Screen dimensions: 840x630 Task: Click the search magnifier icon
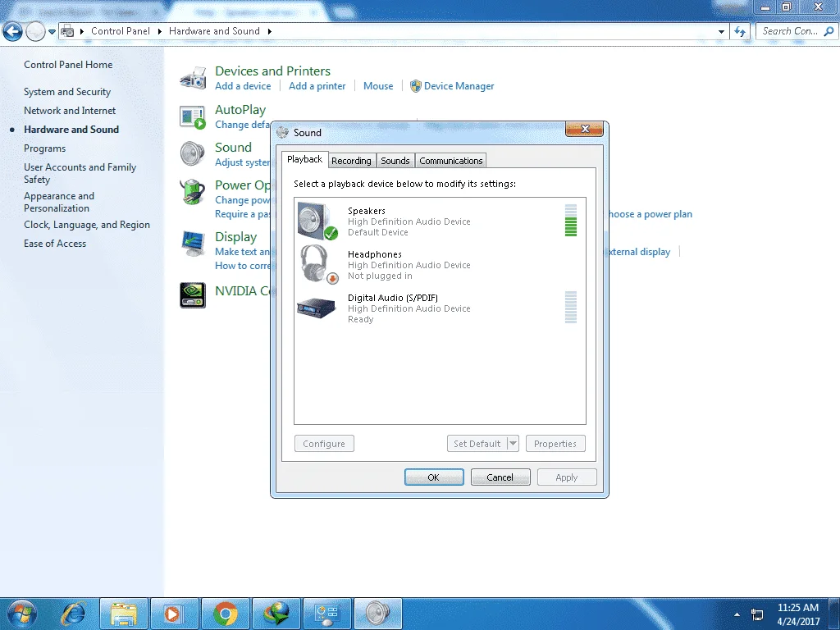pyautogui.click(x=829, y=32)
